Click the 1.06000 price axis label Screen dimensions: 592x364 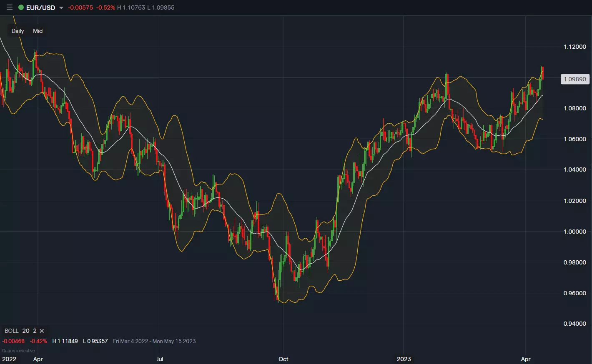(575, 139)
